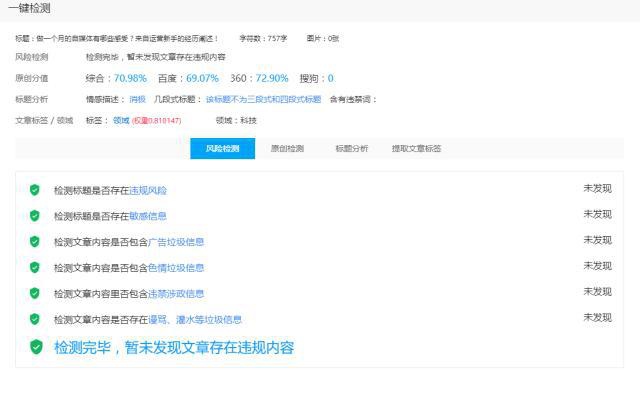
Task: Click the article title text after 标题：
Action: tap(127, 38)
